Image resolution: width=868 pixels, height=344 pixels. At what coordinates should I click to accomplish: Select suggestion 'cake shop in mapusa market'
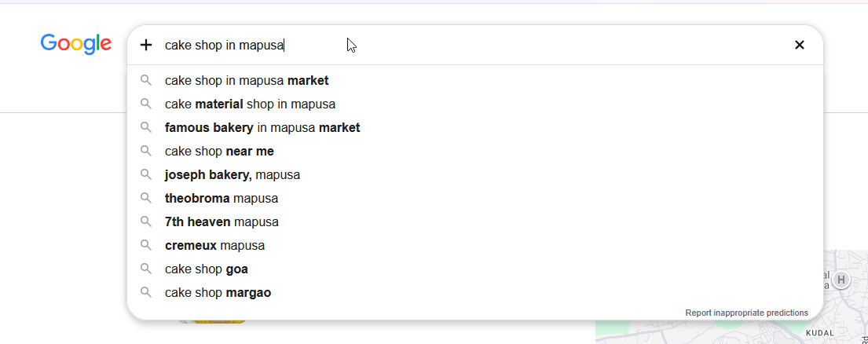pos(475,81)
